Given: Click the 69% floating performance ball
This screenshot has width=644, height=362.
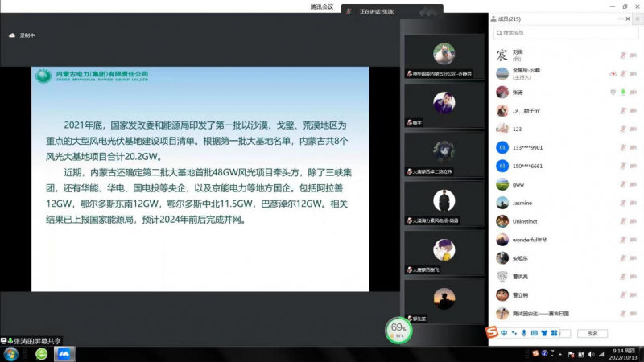Looking at the screenshot, I should tap(398, 330).
